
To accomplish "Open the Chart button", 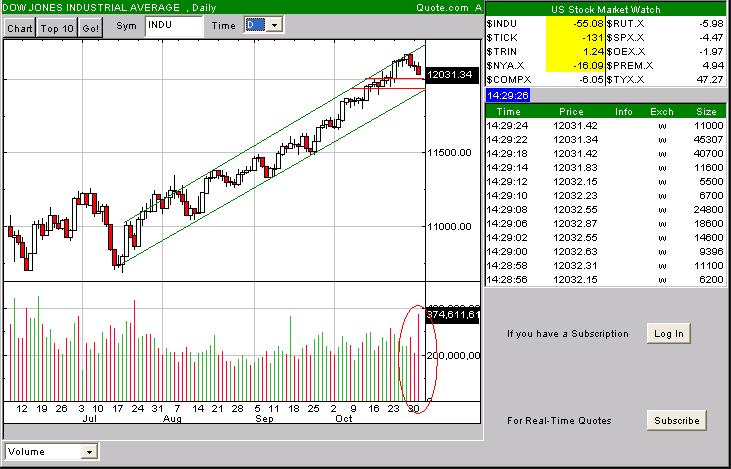I will (20, 28).
